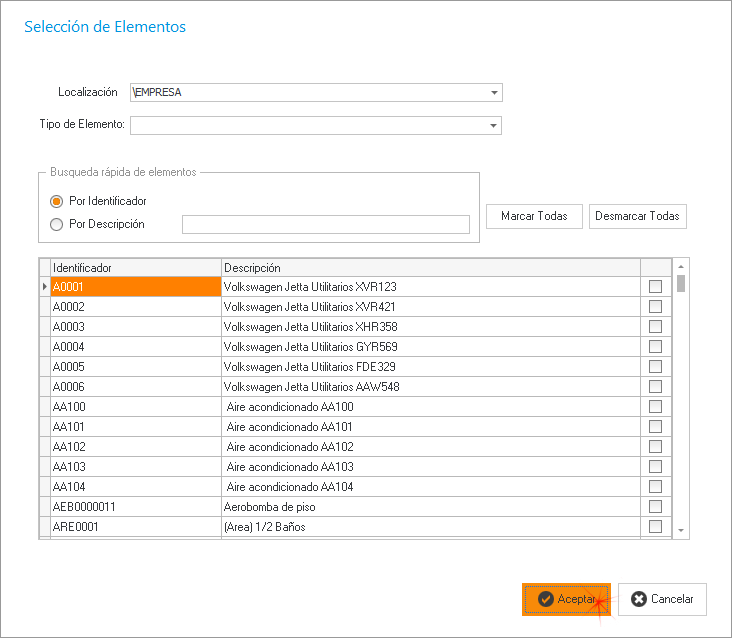Click the Aceptar button checkmark icon

545,599
